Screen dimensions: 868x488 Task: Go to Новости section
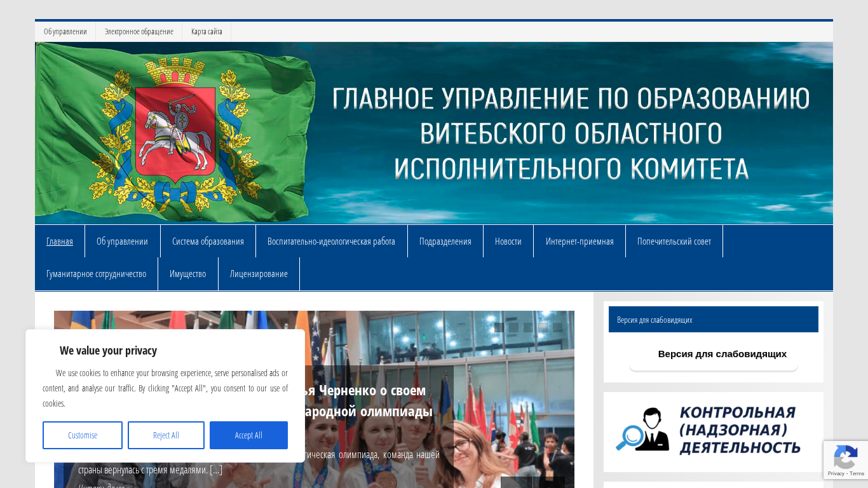[508, 241]
